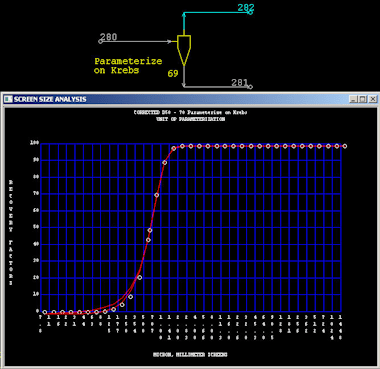The height and width of the screenshot is (369, 380).
Task: Click the data point near 20 recovery
Action: pos(140,277)
